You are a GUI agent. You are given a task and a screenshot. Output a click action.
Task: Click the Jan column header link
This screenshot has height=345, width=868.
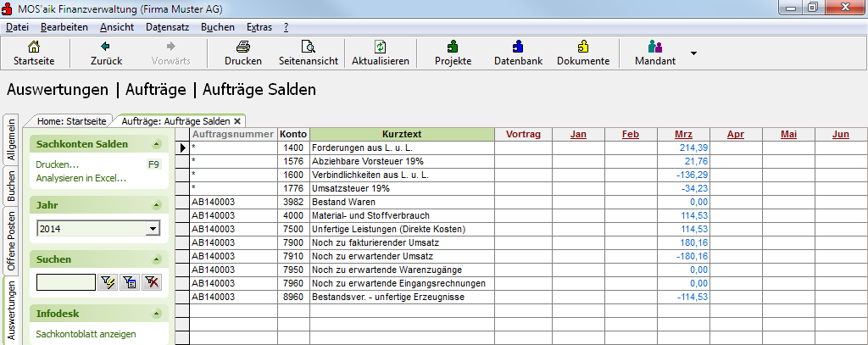(578, 134)
